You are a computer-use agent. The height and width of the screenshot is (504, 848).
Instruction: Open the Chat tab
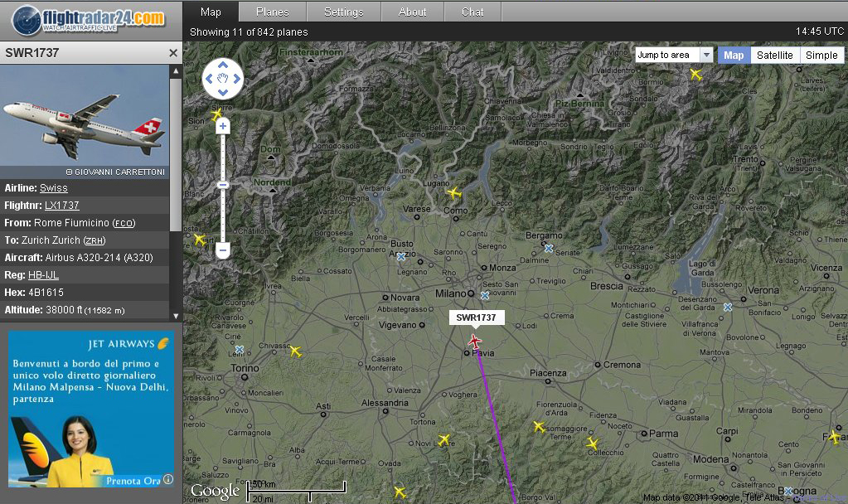click(472, 12)
